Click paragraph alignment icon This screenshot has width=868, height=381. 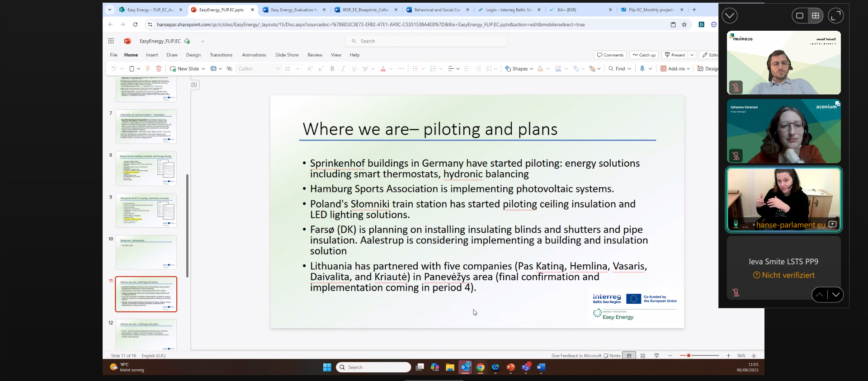pyautogui.click(x=451, y=69)
